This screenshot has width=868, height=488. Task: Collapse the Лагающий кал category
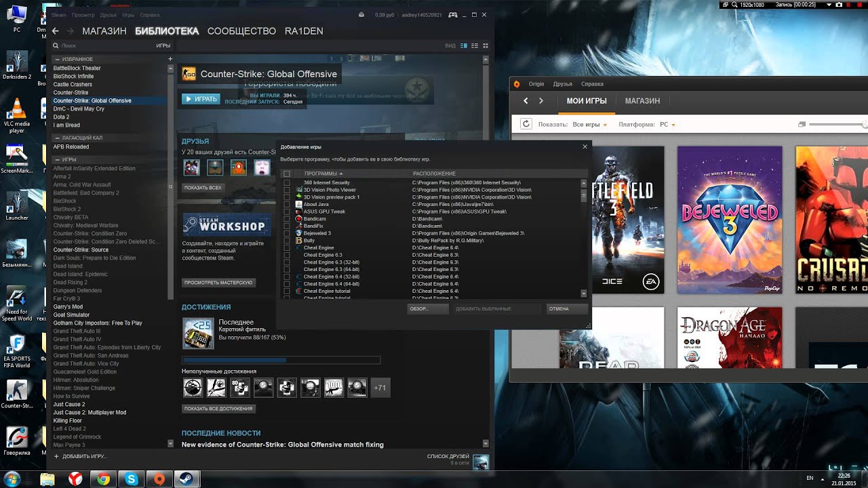tap(56, 138)
